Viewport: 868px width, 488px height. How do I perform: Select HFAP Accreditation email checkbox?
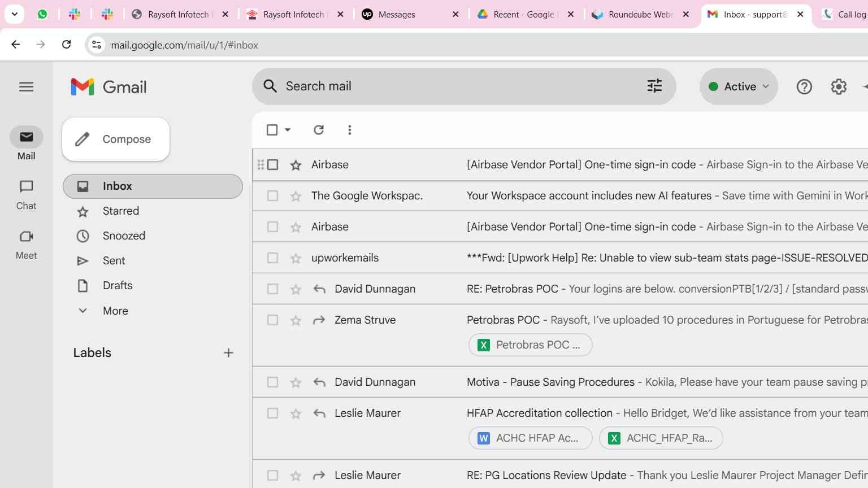point(272,413)
